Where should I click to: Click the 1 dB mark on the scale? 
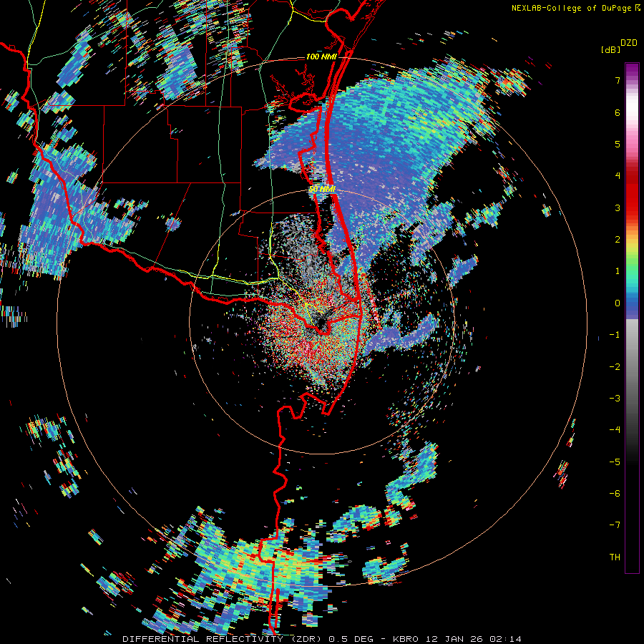[x=618, y=271]
